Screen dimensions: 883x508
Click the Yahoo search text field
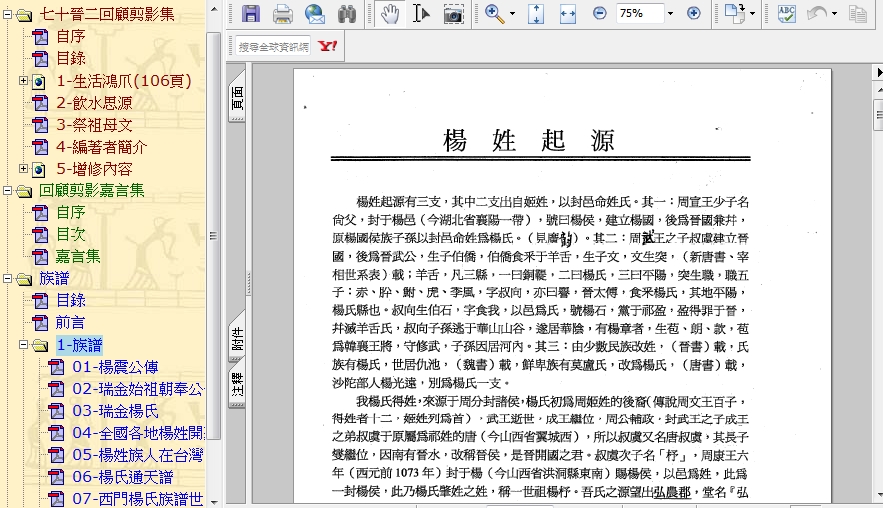(x=274, y=46)
